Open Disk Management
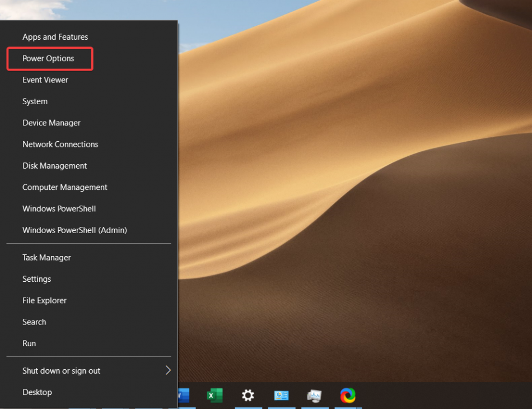532x409 pixels. (88, 166)
